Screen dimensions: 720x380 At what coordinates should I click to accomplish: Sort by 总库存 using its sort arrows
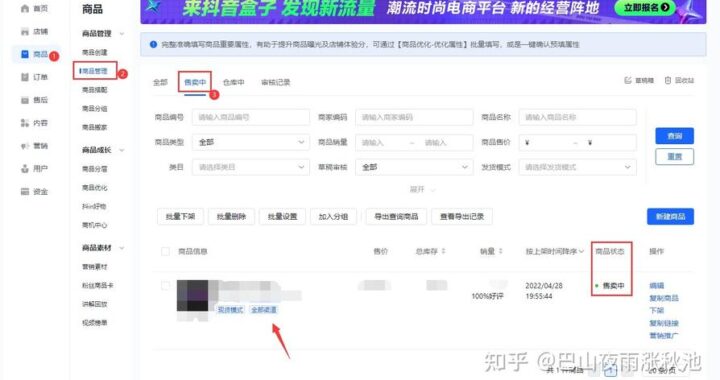pos(444,251)
